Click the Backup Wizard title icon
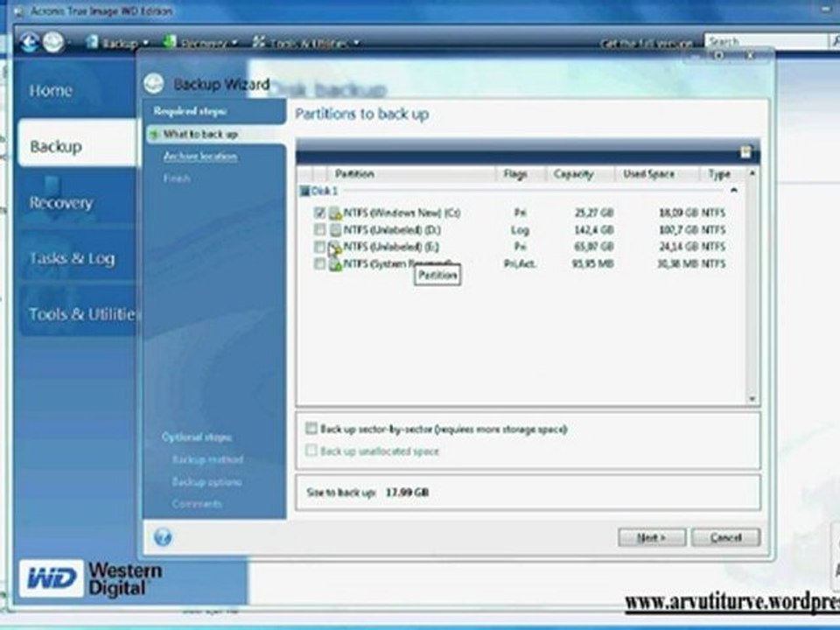Viewport: 840px width, 630px height. tap(154, 84)
